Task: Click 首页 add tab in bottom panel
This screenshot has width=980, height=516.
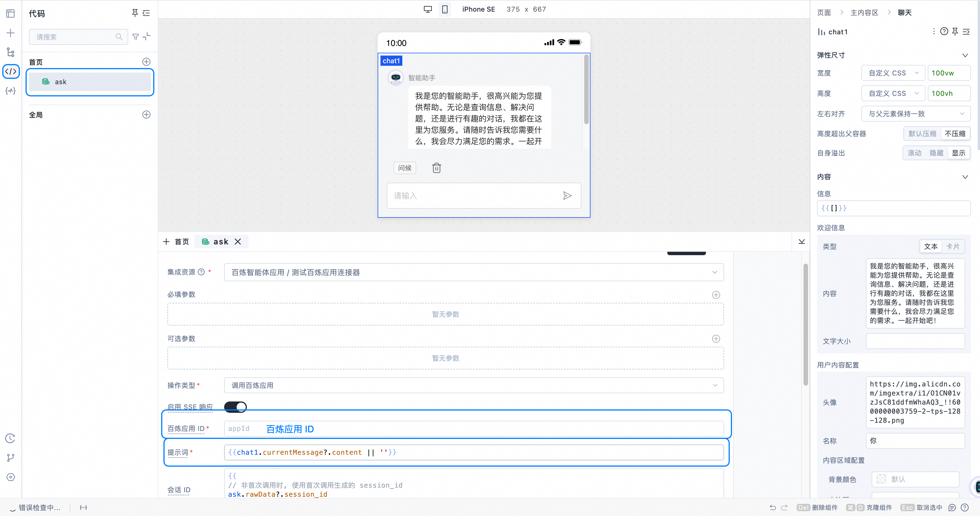Action: point(176,242)
